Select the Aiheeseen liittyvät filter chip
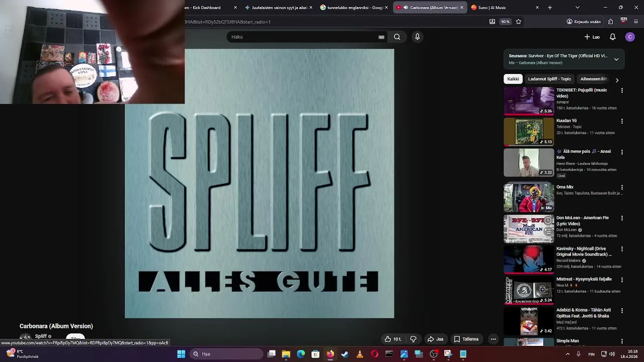 pos(594,79)
